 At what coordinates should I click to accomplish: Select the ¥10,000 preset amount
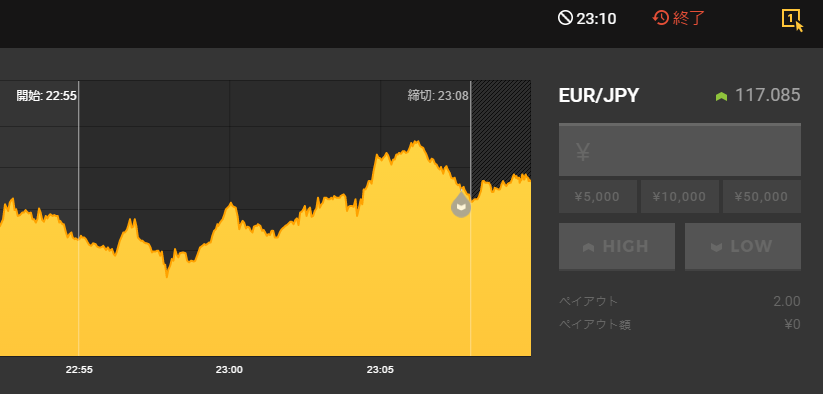tap(679, 197)
